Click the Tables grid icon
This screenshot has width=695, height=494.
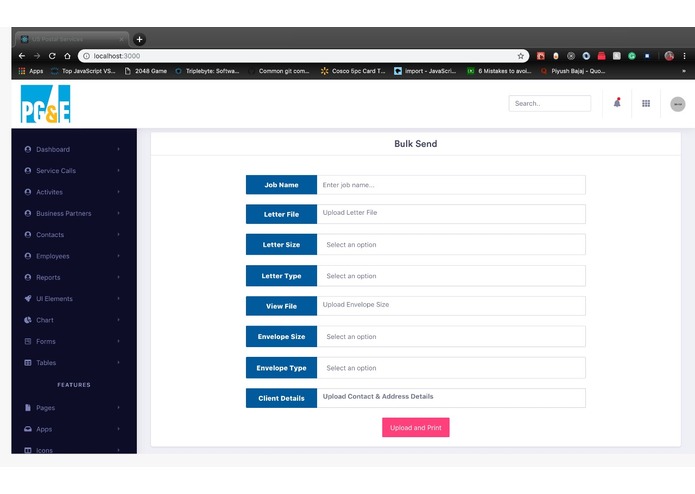click(27, 362)
